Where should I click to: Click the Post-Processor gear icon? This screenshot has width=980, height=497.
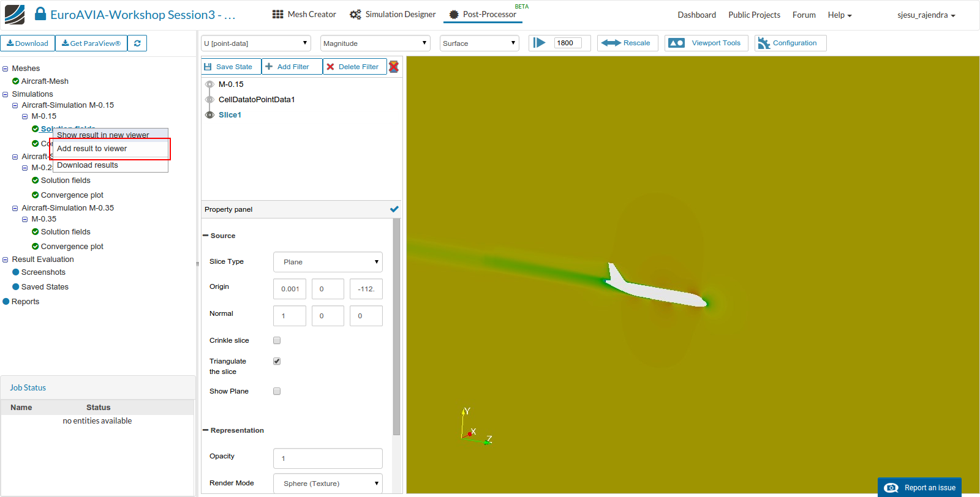(454, 14)
